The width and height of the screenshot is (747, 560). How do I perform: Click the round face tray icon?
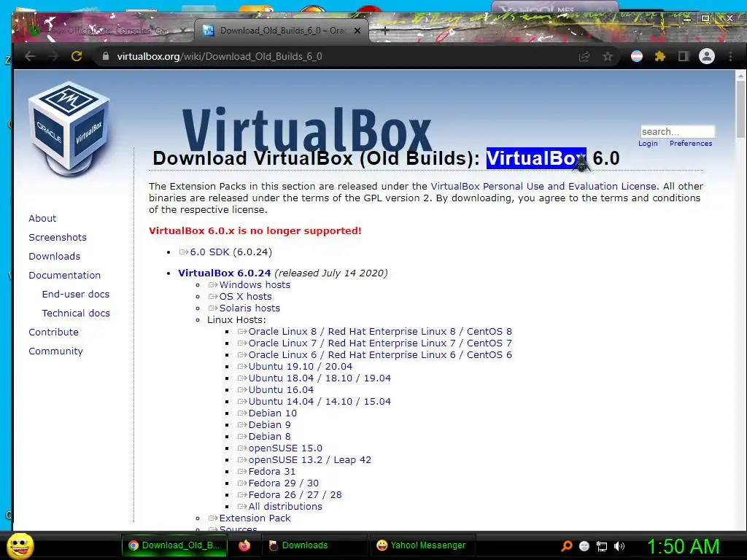(584, 546)
